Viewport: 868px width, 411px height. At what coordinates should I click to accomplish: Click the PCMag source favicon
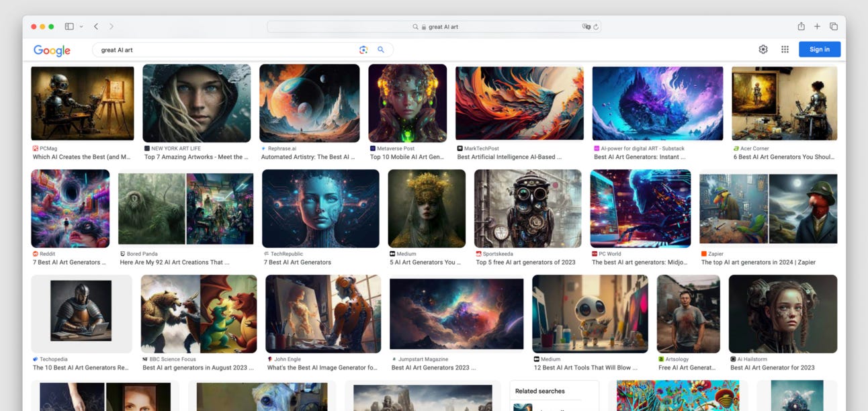click(x=36, y=148)
